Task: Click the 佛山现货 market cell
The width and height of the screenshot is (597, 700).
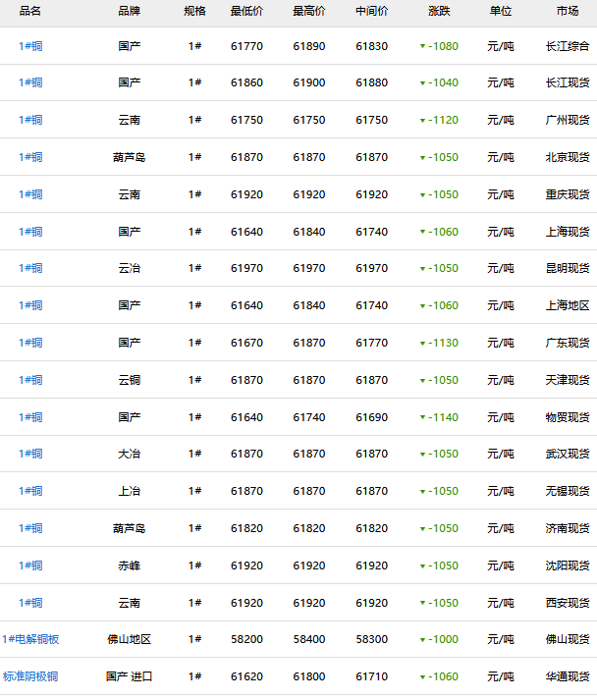Action: (x=568, y=639)
